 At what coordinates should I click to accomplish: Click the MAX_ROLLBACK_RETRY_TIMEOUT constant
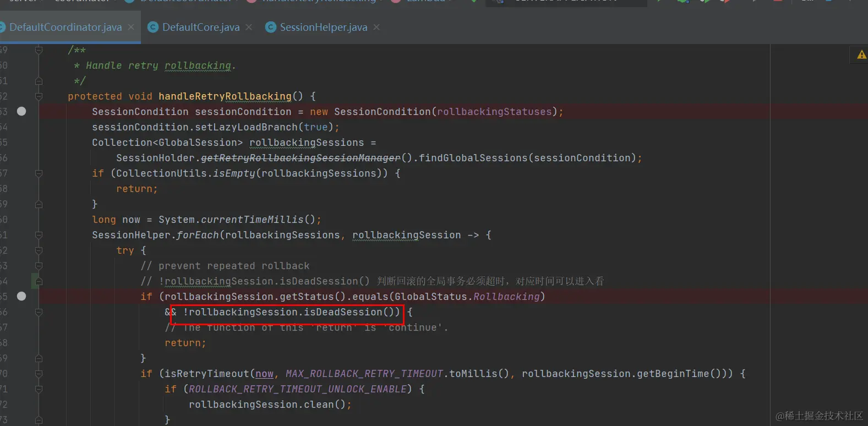pos(364,374)
